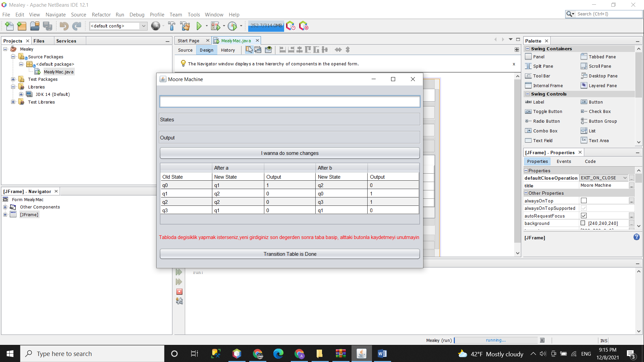
Task: Click Output settings wrench icon
Action: 179,301
